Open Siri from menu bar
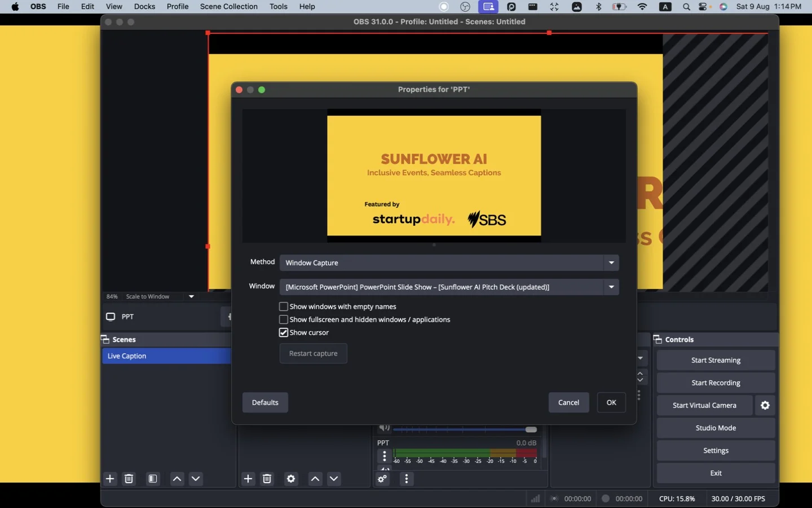812x508 pixels. point(723,7)
